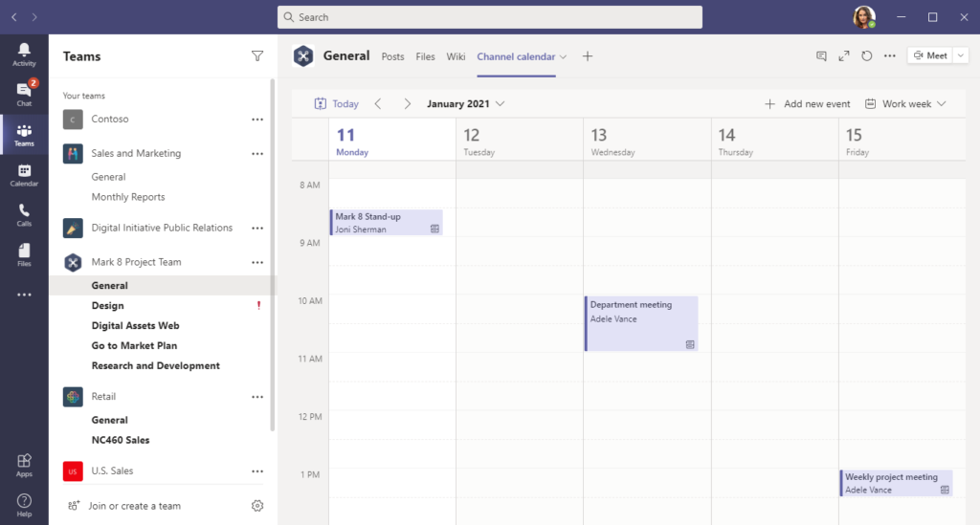Click Join or create a team
Screen dimensions: 980x525
(x=123, y=506)
